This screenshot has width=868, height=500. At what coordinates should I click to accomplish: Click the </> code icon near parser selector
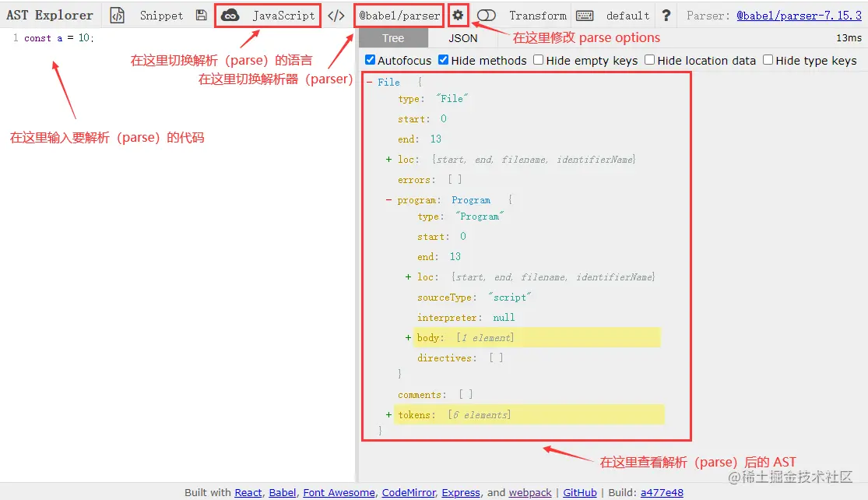click(336, 15)
